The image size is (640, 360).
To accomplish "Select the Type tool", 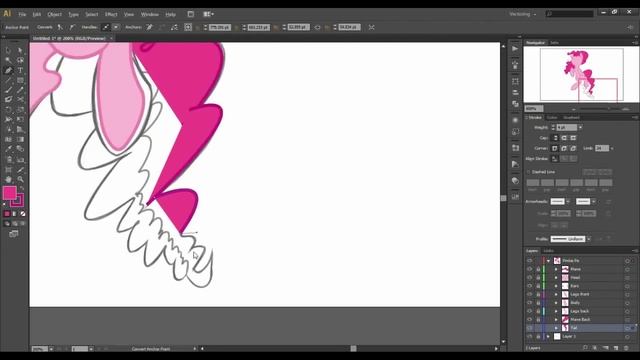I will point(20,70).
